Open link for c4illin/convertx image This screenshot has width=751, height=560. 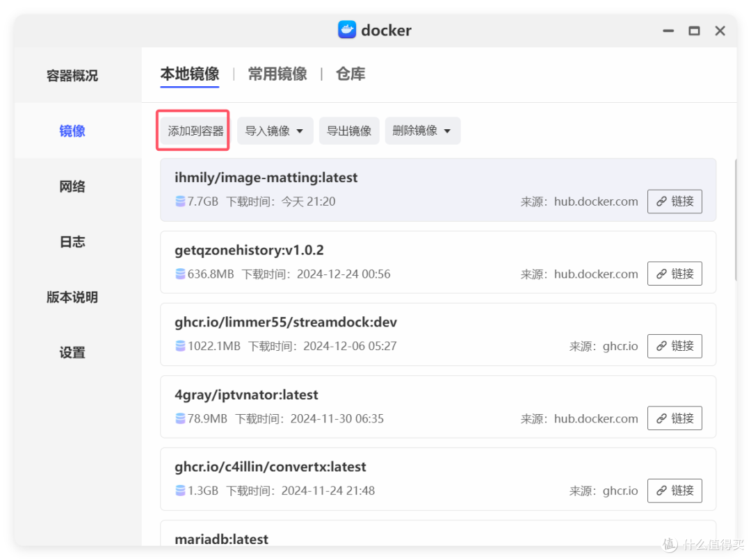(675, 491)
